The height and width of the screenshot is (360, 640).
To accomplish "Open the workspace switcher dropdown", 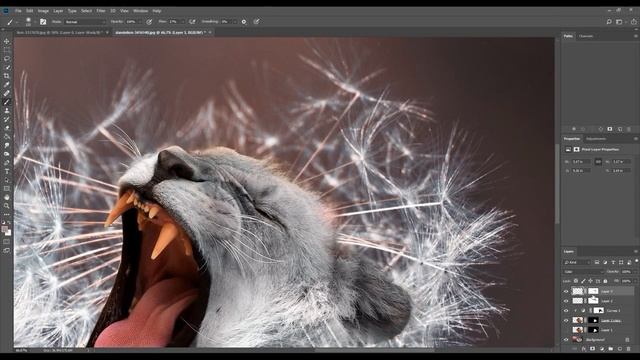I will [620, 22].
